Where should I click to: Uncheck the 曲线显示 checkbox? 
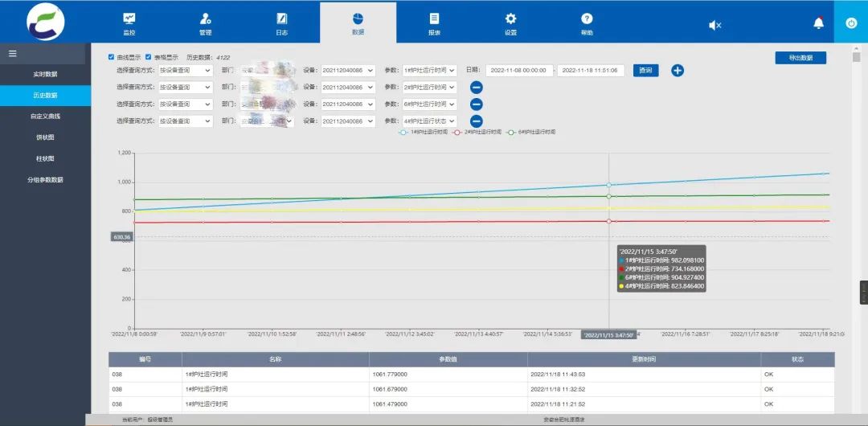click(x=111, y=56)
